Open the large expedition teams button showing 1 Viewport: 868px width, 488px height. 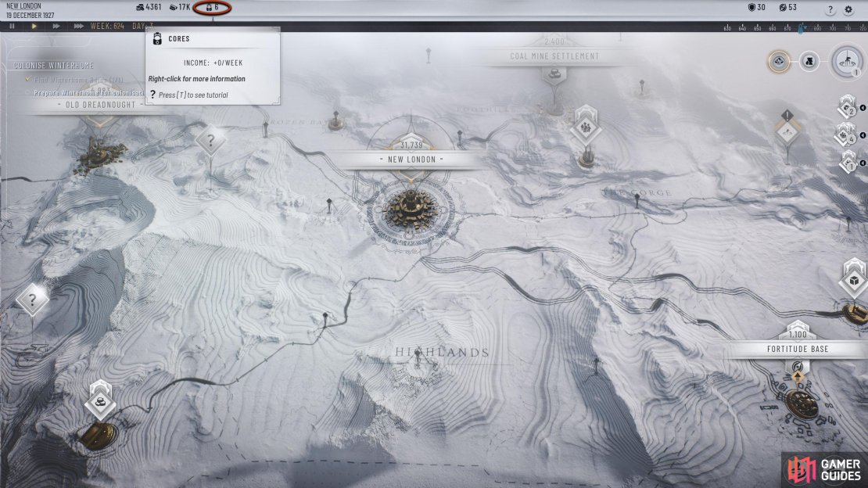pos(847,62)
